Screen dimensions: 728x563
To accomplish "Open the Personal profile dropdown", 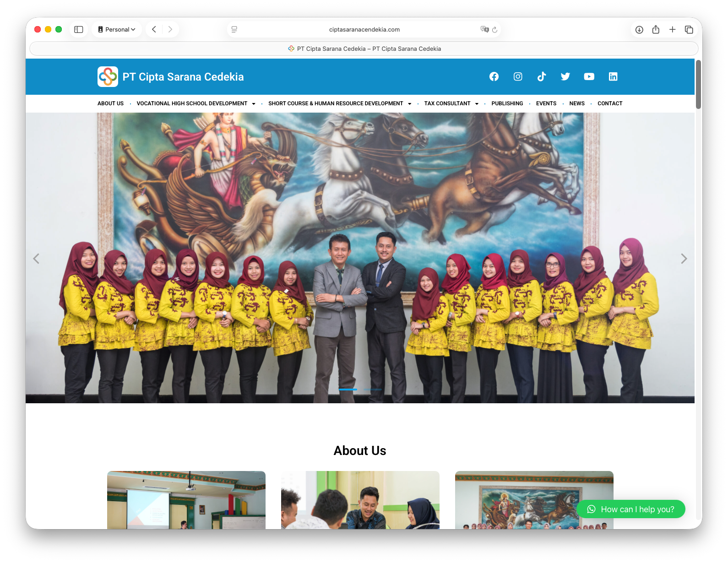I will 117,29.
